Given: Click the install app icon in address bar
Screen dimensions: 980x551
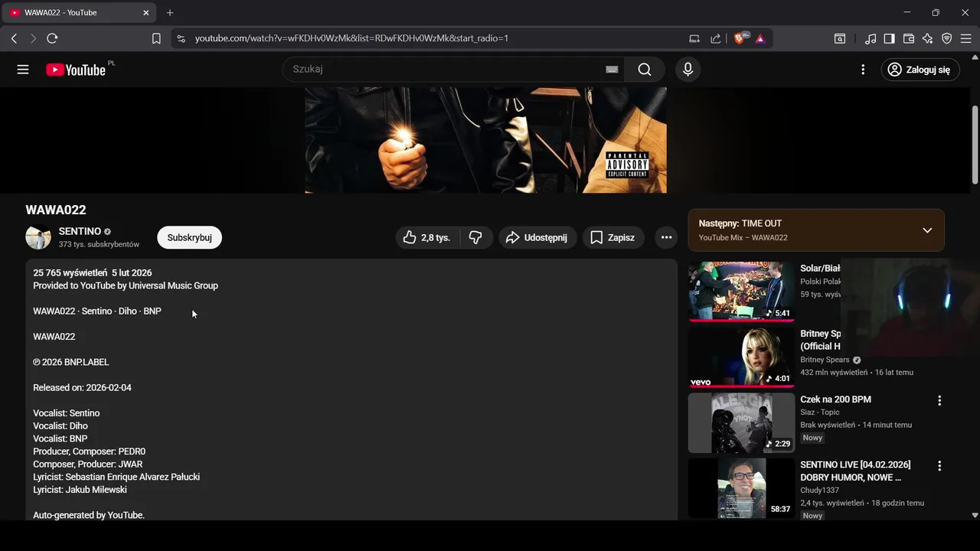Looking at the screenshot, I should pos(694,38).
